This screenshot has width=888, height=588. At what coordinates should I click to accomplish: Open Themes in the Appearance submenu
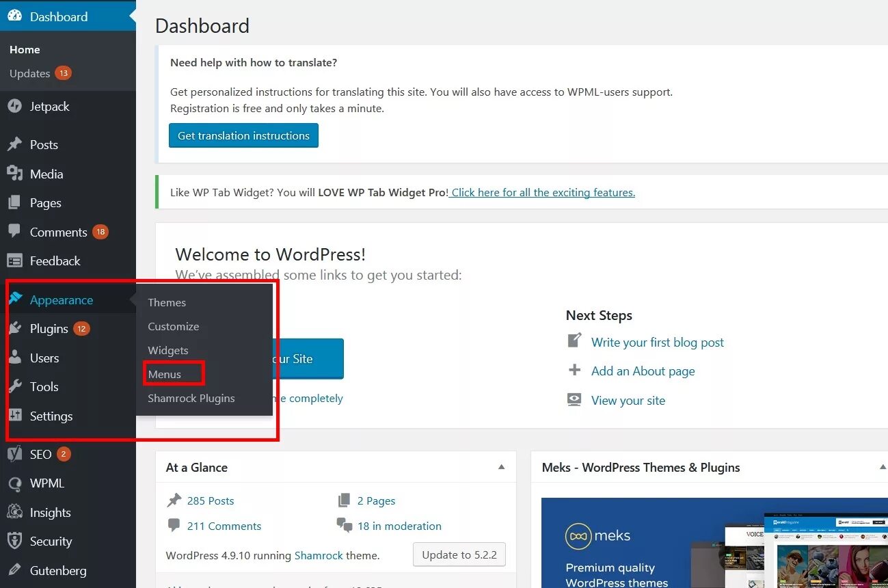167,302
